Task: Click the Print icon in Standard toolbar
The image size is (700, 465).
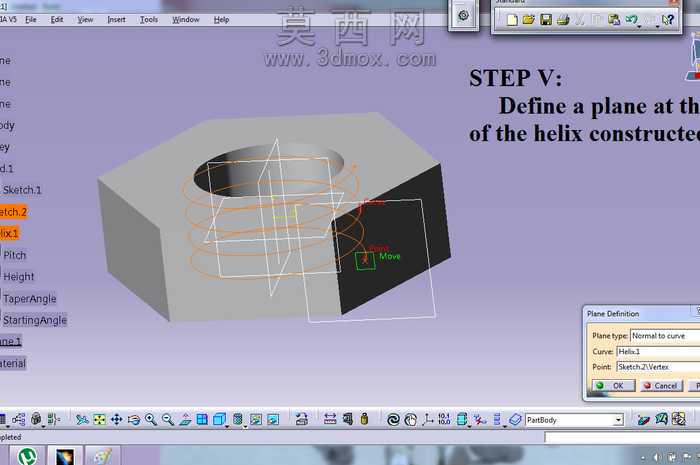Action: [563, 20]
